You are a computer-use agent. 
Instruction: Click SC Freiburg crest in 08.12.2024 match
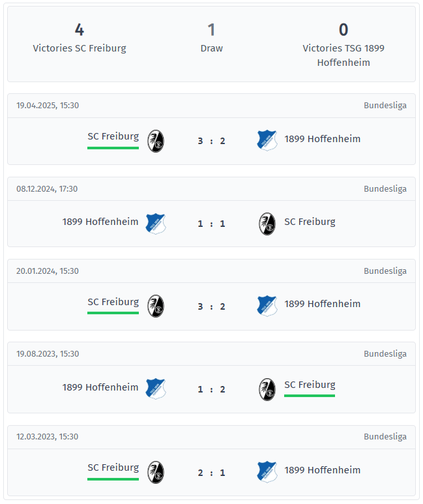click(x=267, y=224)
